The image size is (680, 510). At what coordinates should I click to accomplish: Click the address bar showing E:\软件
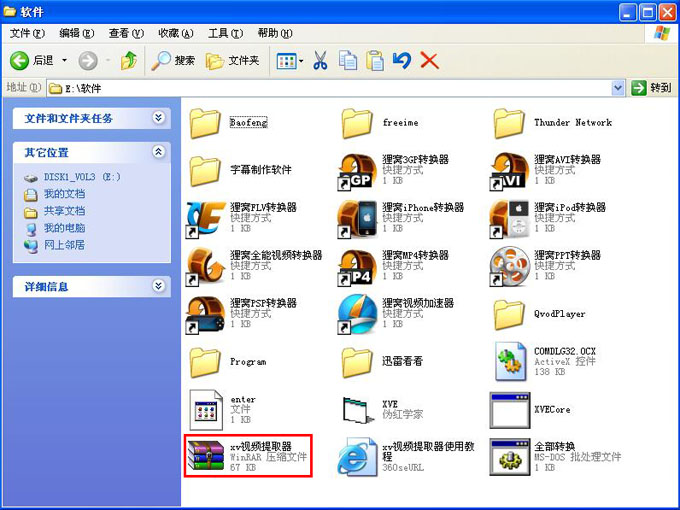tap(330, 88)
